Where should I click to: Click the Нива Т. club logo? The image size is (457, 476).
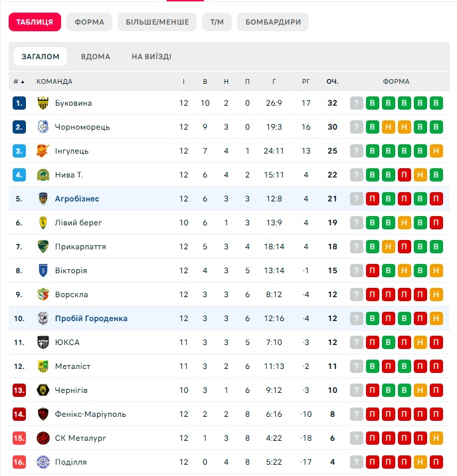[43, 175]
